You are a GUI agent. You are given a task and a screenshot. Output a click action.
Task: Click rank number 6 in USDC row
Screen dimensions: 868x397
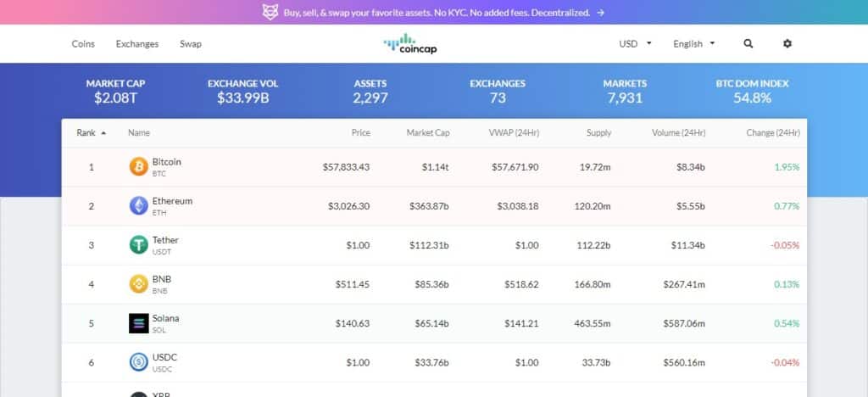click(x=92, y=362)
